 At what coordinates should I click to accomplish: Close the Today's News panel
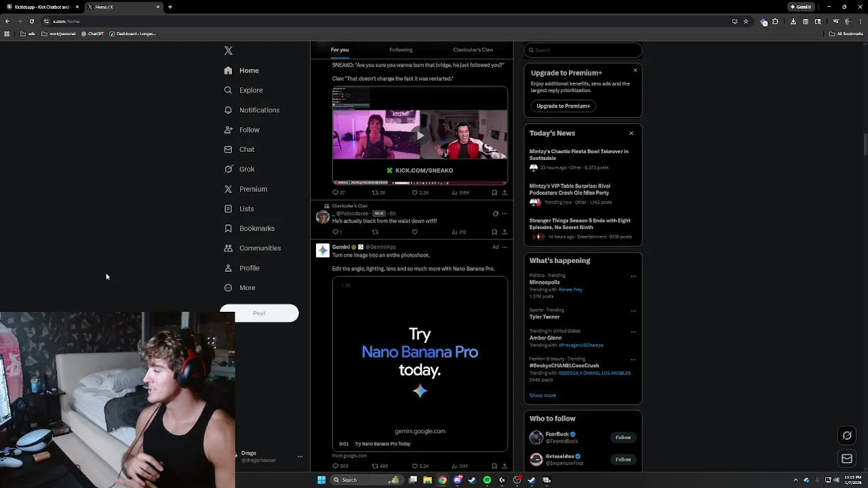click(x=631, y=133)
